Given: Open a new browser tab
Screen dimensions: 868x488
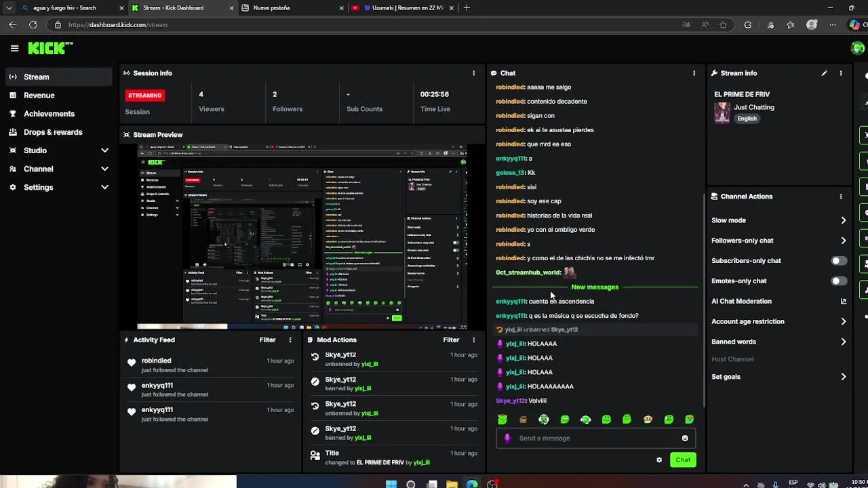Looking at the screenshot, I should pos(467,8).
